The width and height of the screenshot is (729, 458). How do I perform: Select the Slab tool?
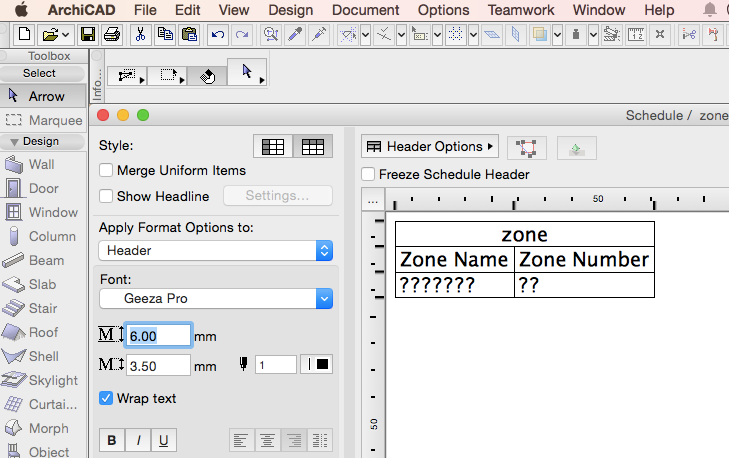click(x=43, y=284)
